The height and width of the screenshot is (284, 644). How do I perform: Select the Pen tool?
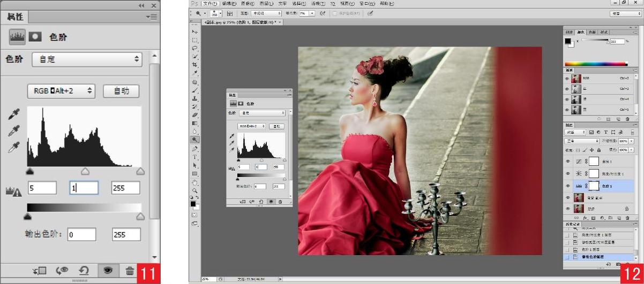pyautogui.click(x=195, y=148)
